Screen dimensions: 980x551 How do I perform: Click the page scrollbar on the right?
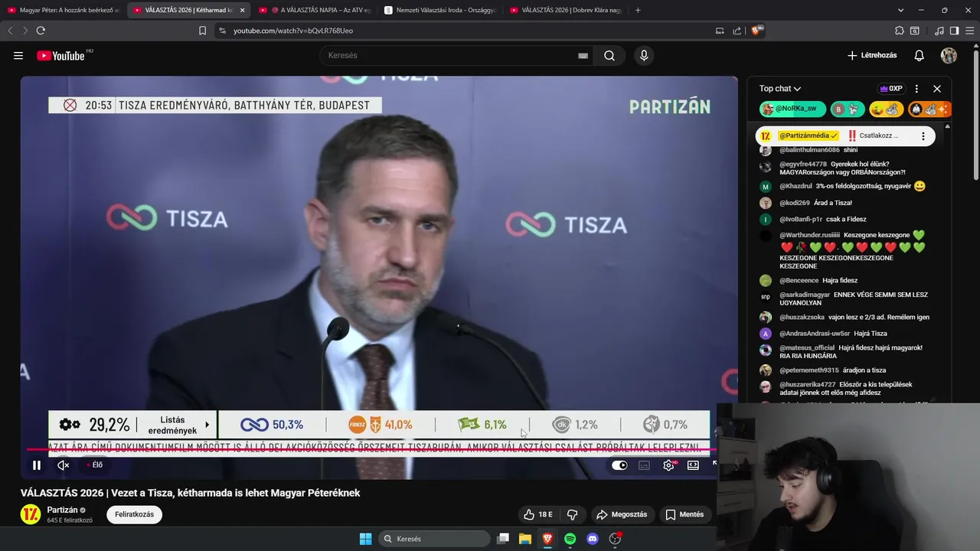pos(976,115)
